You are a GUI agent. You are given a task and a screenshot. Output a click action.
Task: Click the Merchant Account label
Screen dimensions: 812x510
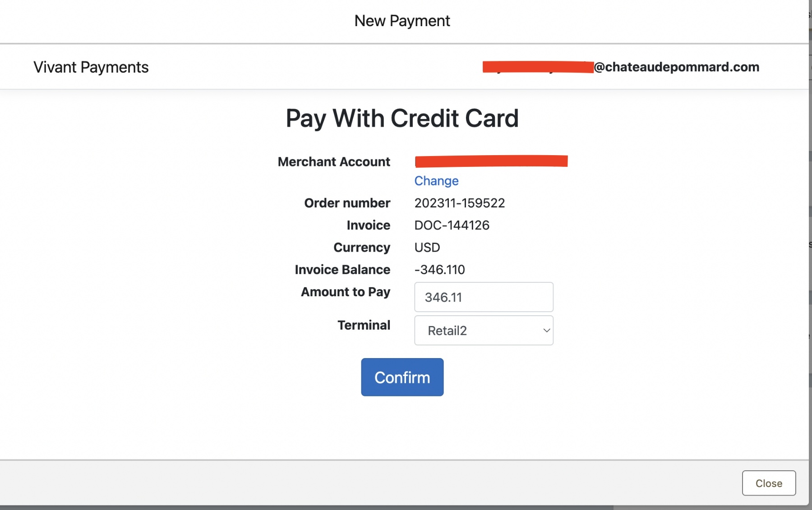334,162
